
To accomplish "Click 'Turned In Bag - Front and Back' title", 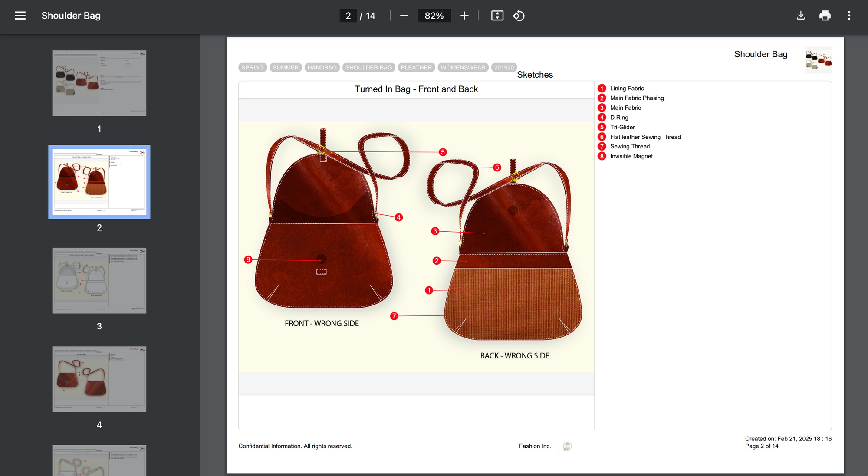I will click(416, 89).
